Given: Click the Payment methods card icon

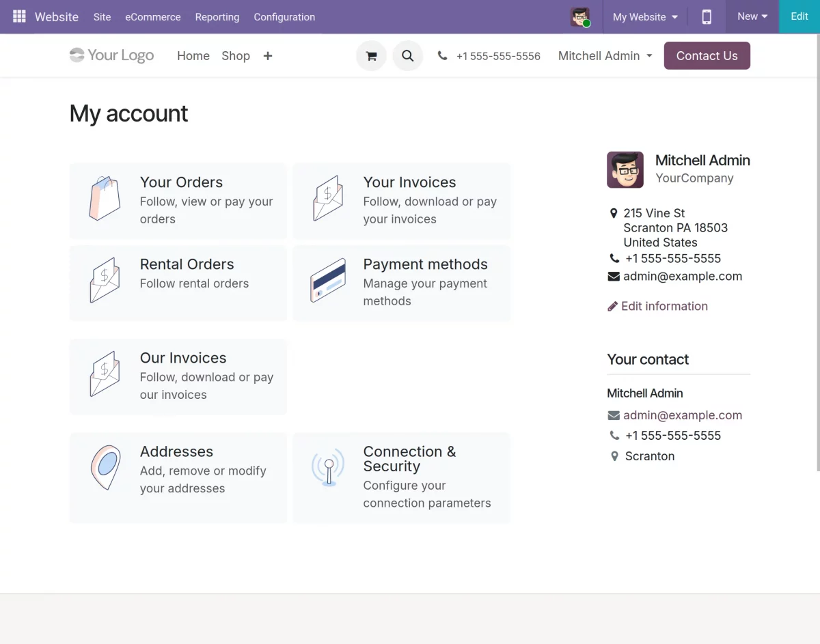Looking at the screenshot, I should coord(328,280).
